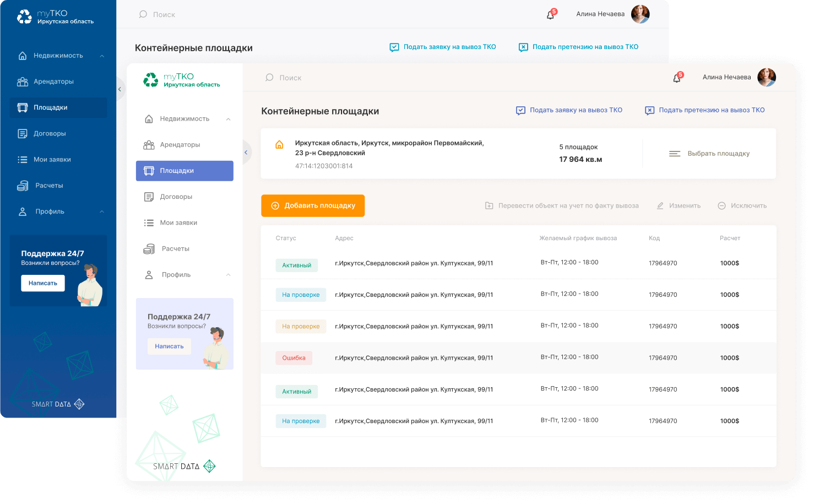This screenshot has height=504, width=814.
Task: Click Добавить площадку orange button
Action: (x=313, y=205)
